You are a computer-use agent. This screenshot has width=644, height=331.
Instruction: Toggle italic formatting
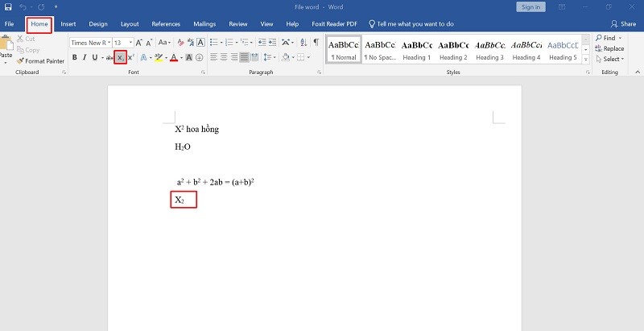(85, 57)
